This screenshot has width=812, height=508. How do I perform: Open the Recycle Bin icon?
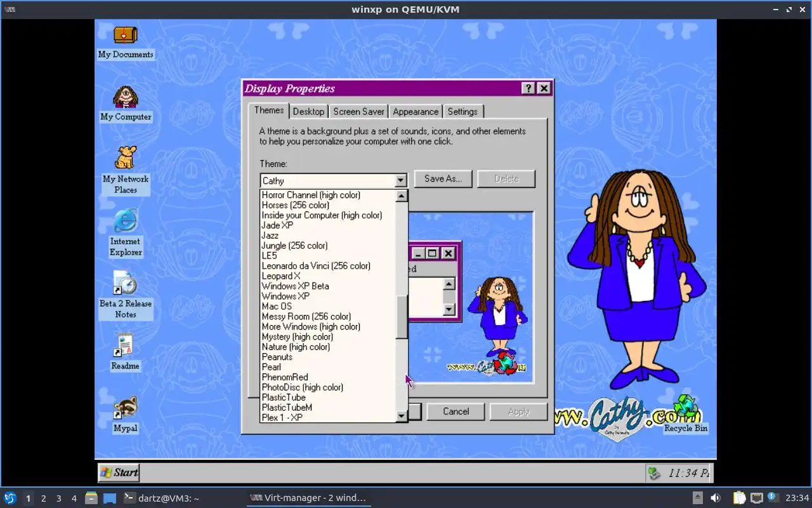686,408
